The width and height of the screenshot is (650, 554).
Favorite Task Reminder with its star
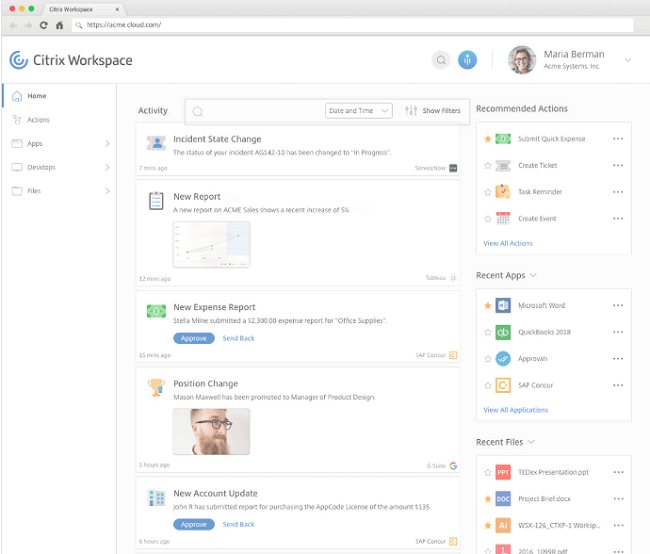[488, 192]
